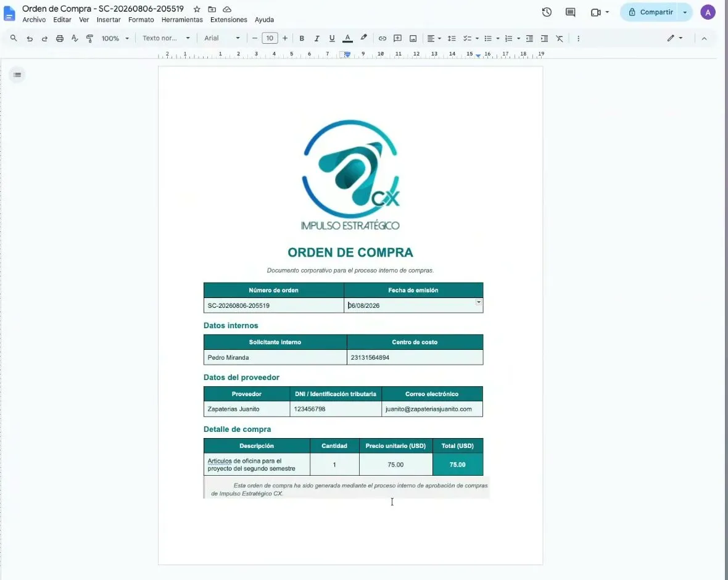
Task: Open the Archivo menu
Action: click(34, 20)
